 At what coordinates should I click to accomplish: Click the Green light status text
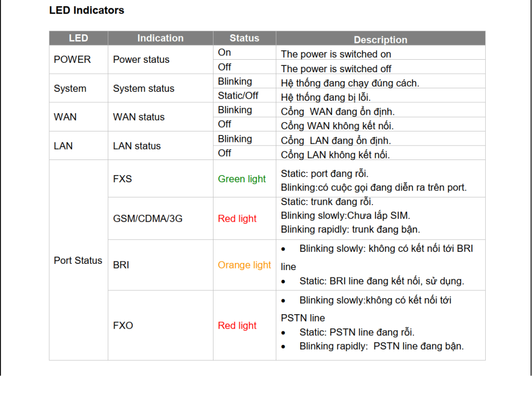[242, 179]
